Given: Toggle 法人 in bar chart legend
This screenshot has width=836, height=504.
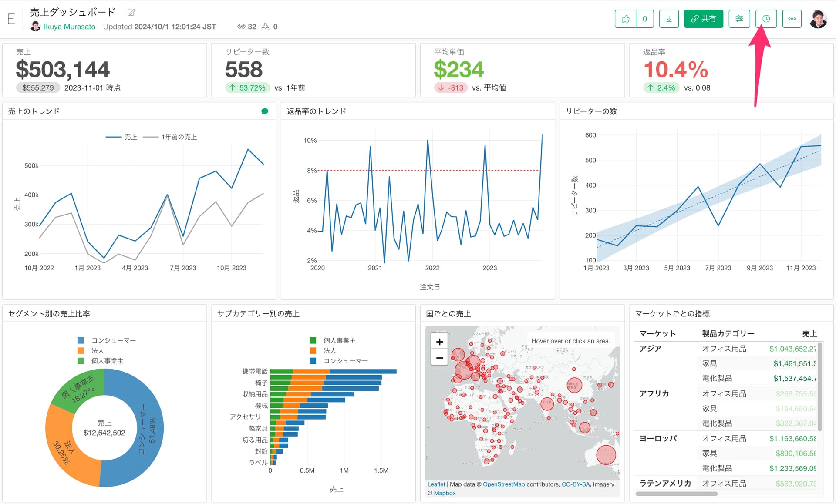Looking at the screenshot, I should click(x=323, y=350).
